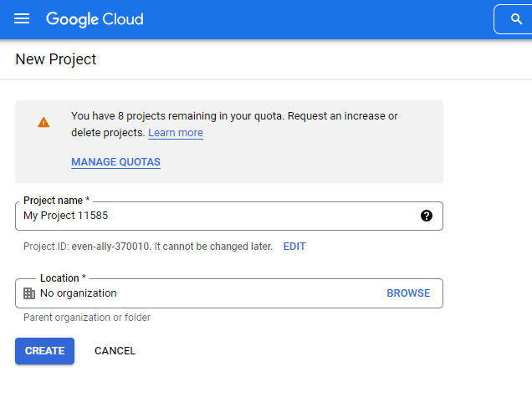The width and height of the screenshot is (532, 397).
Task: Click the Location field label
Action: (x=63, y=278)
